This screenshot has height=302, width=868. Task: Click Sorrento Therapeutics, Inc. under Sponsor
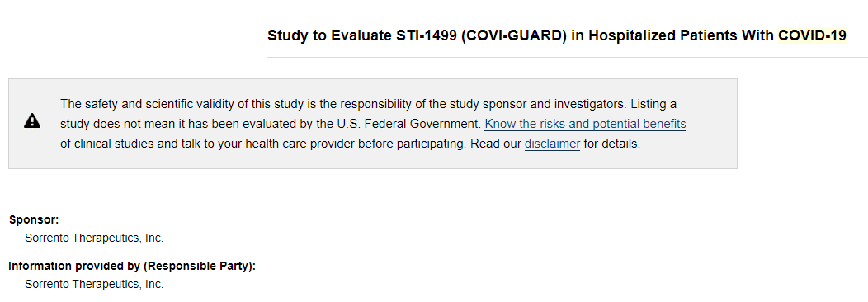coord(94,238)
